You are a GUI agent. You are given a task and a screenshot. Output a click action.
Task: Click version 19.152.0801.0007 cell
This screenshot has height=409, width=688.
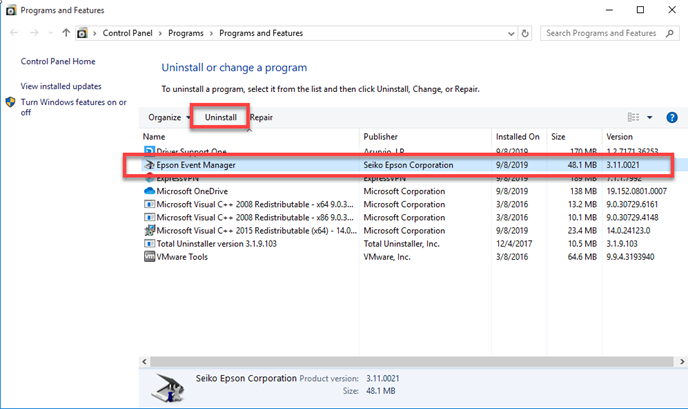tap(636, 191)
